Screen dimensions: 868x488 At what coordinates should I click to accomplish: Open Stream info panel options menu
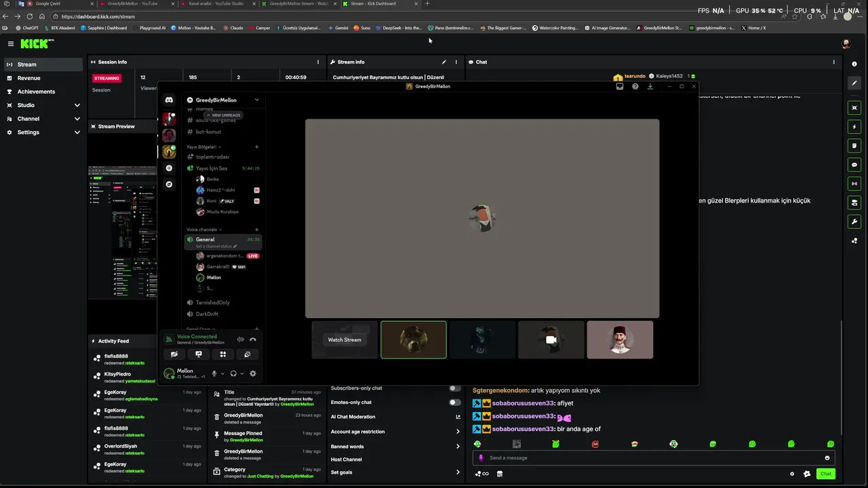tap(456, 62)
